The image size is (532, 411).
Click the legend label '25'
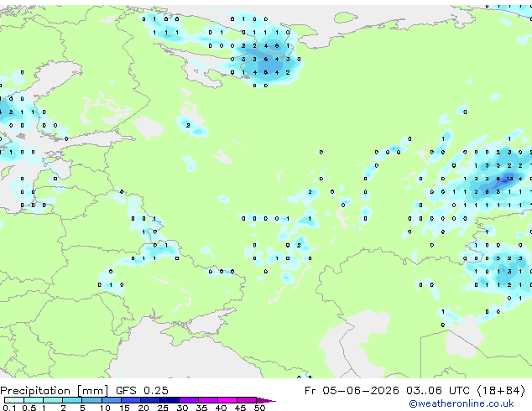coord(163,408)
